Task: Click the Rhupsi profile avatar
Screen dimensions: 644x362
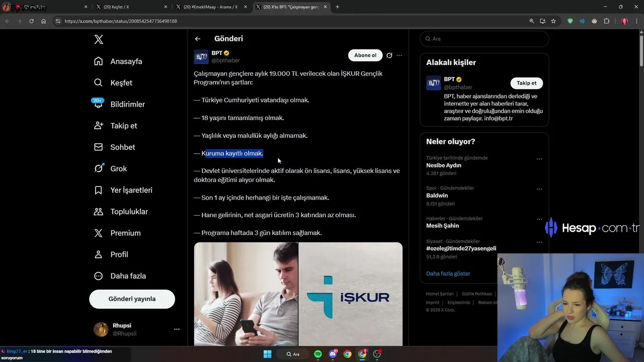Action: pyautogui.click(x=101, y=329)
